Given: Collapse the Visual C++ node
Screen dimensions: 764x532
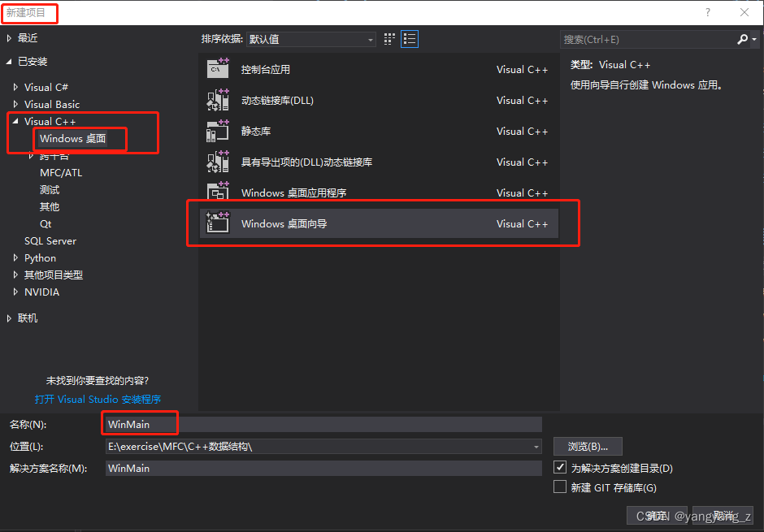Looking at the screenshot, I should 15,121.
